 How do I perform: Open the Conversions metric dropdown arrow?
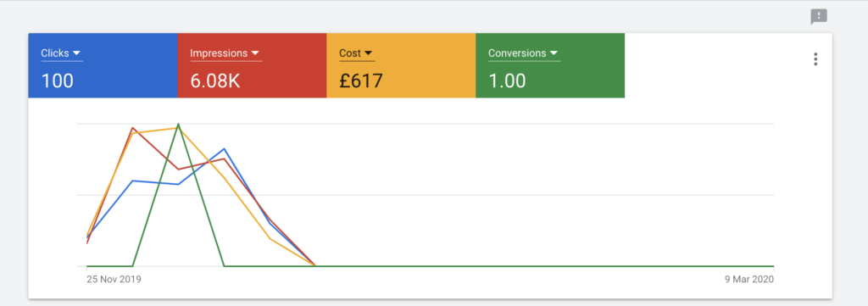pos(554,53)
